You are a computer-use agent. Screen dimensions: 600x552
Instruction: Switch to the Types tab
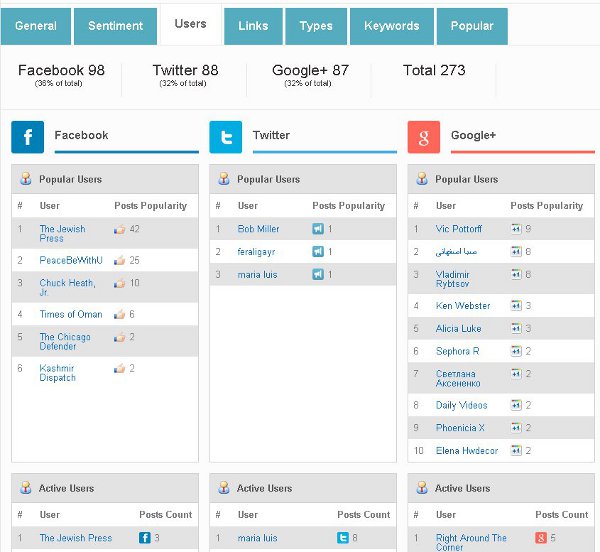coord(316,26)
